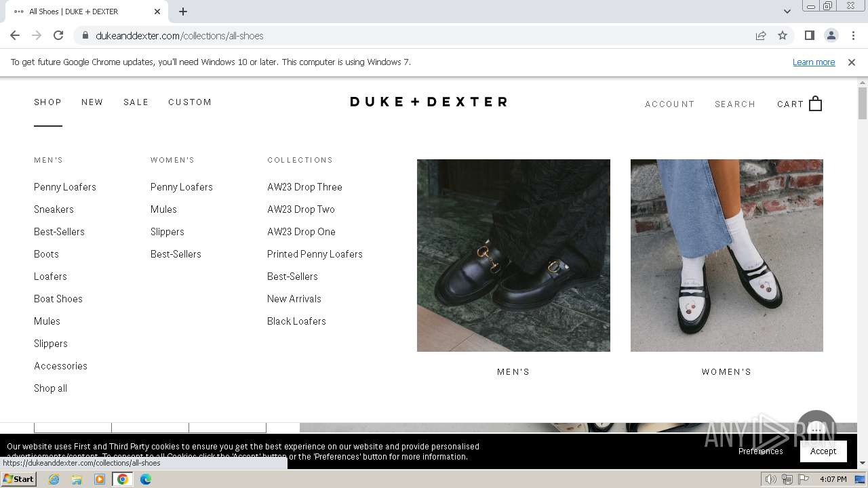868x488 pixels.
Task: Click the browser back arrow
Action: click(x=15, y=35)
